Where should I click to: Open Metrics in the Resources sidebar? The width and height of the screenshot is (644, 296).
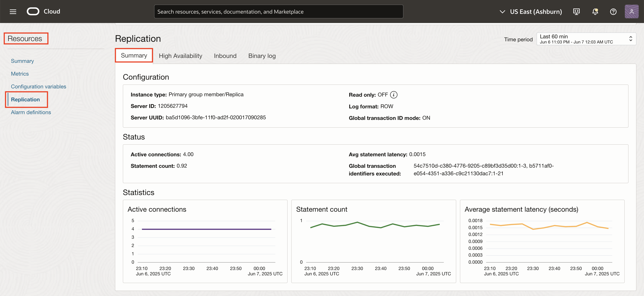(20, 73)
